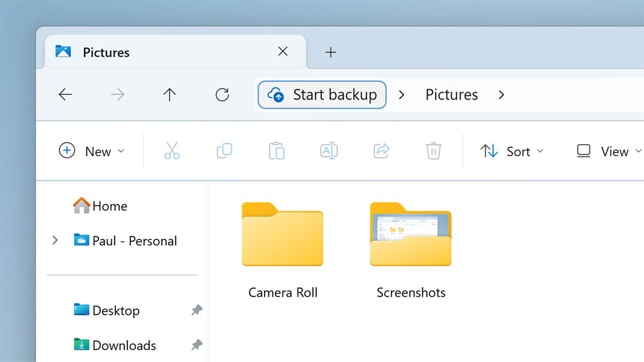Open a new File Explorer tab

pos(330,52)
